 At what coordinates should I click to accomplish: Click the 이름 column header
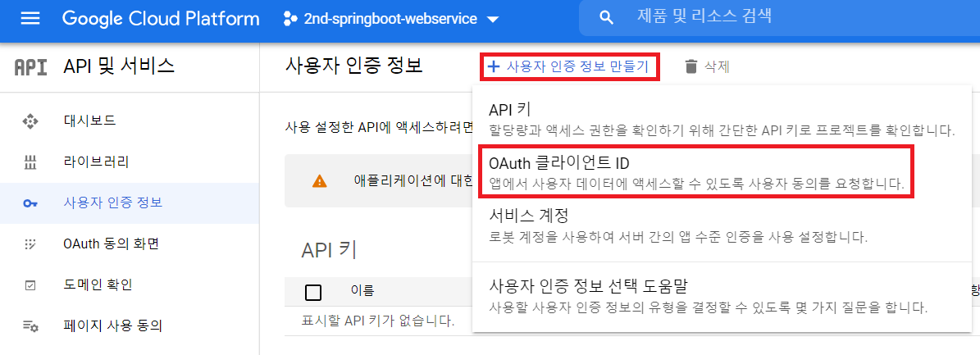coord(362,290)
